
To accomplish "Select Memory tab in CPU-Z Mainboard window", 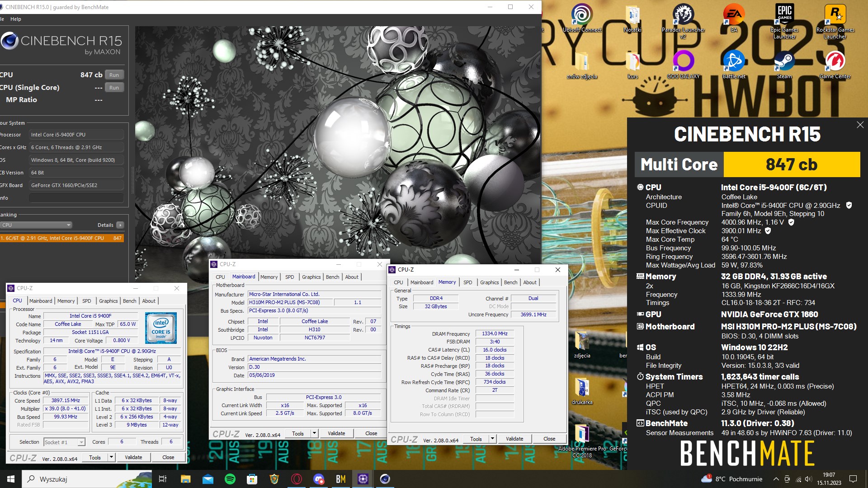I will click(269, 277).
